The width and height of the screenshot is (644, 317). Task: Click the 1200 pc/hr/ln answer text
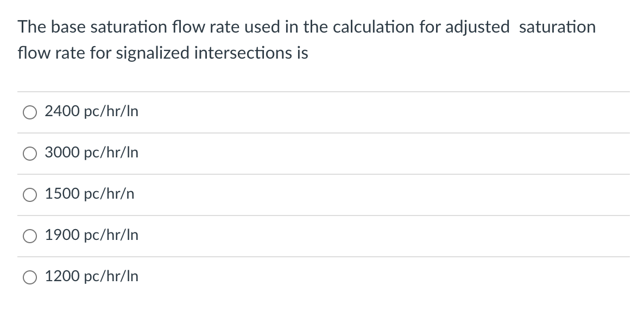click(x=91, y=277)
